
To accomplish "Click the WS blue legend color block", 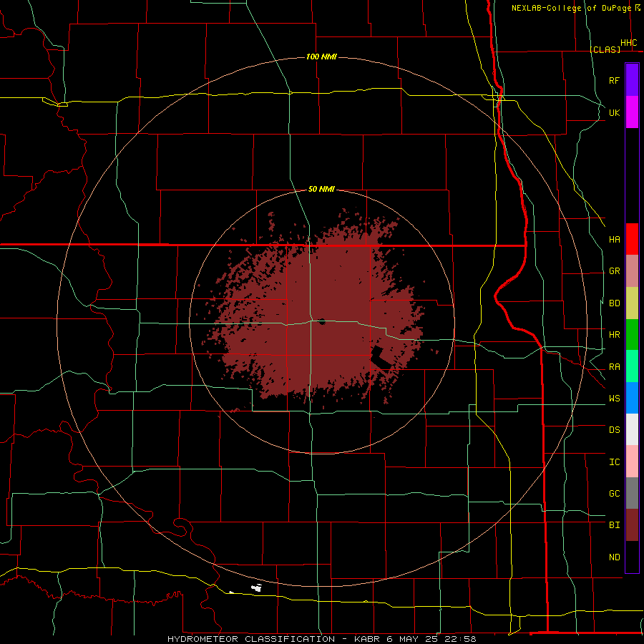I will point(632,398).
